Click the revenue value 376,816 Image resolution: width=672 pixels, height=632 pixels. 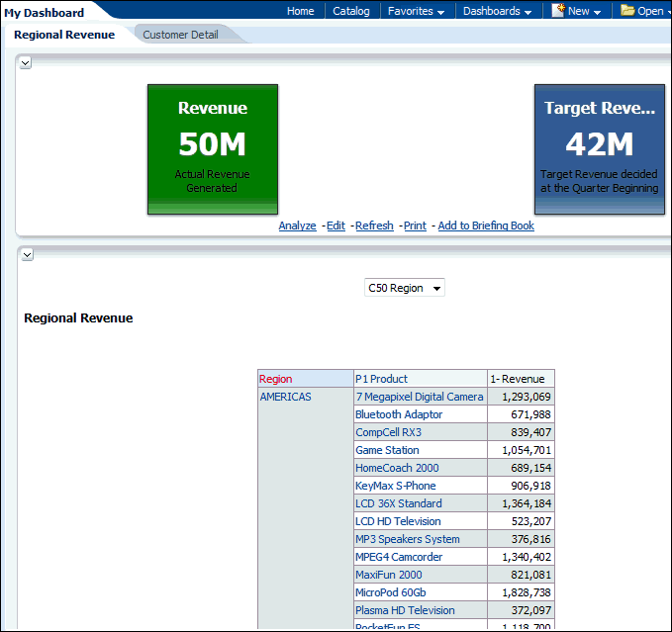tap(530, 539)
